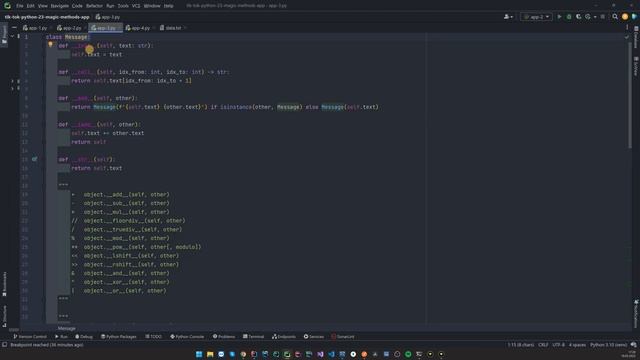Open the Refactor menu
Viewport: 640px width, 360px height.
click(94, 6)
